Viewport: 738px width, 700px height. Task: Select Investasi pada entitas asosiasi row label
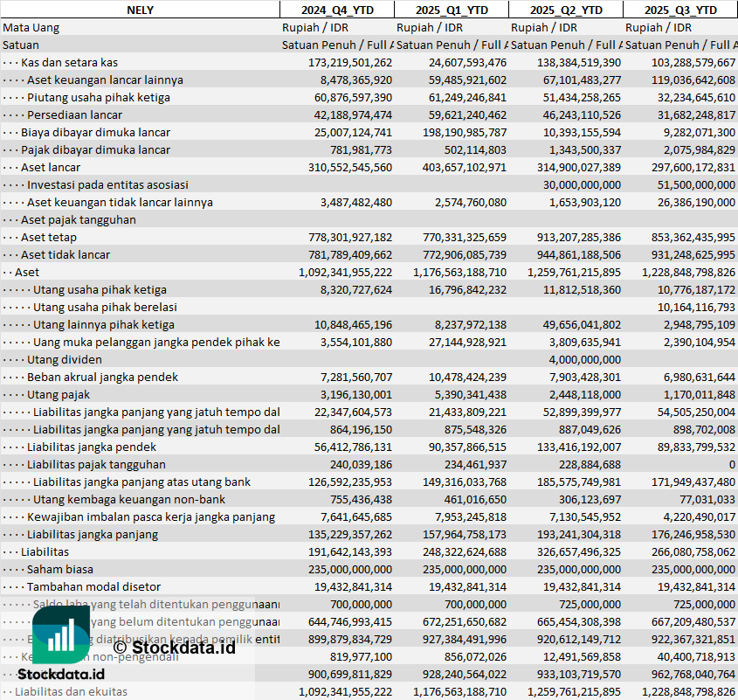pyautogui.click(x=107, y=184)
